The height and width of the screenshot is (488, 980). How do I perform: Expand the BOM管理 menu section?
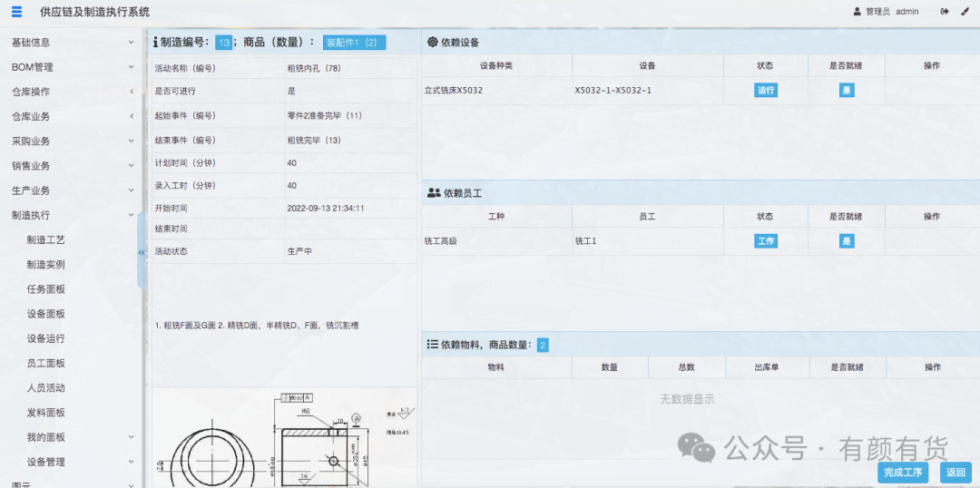pyautogui.click(x=71, y=67)
